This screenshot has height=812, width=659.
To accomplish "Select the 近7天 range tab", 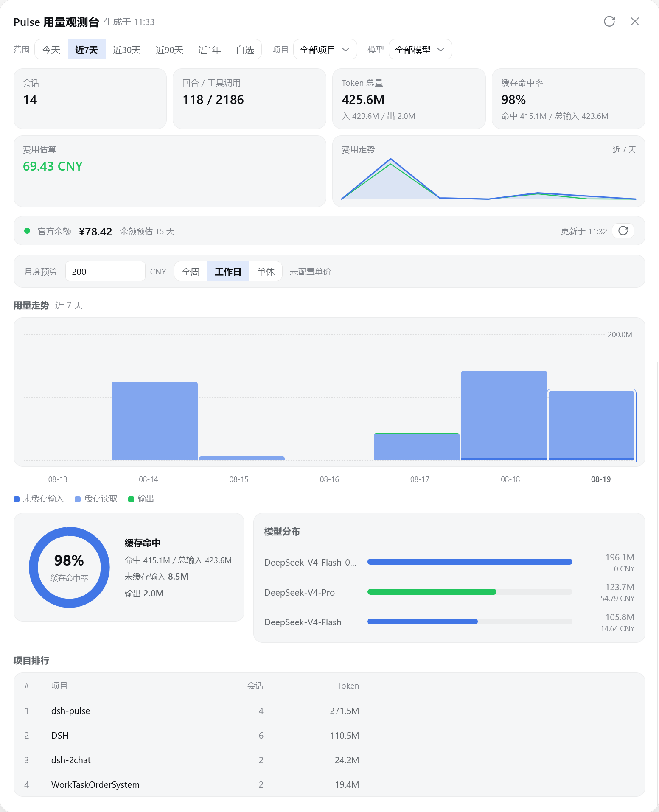I will click(x=87, y=50).
